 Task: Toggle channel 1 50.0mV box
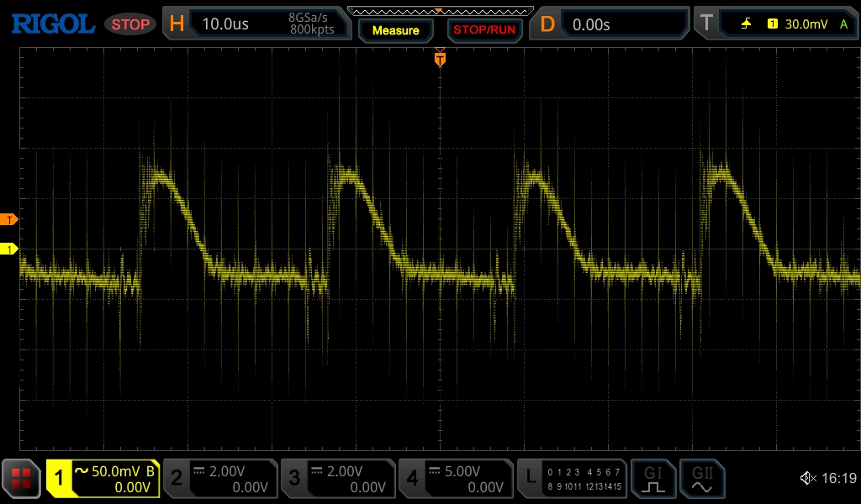tap(103, 479)
